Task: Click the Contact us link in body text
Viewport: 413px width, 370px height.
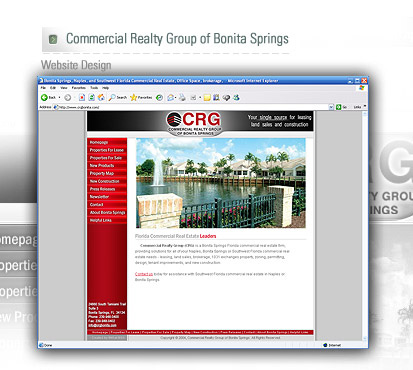Action: tap(144, 274)
